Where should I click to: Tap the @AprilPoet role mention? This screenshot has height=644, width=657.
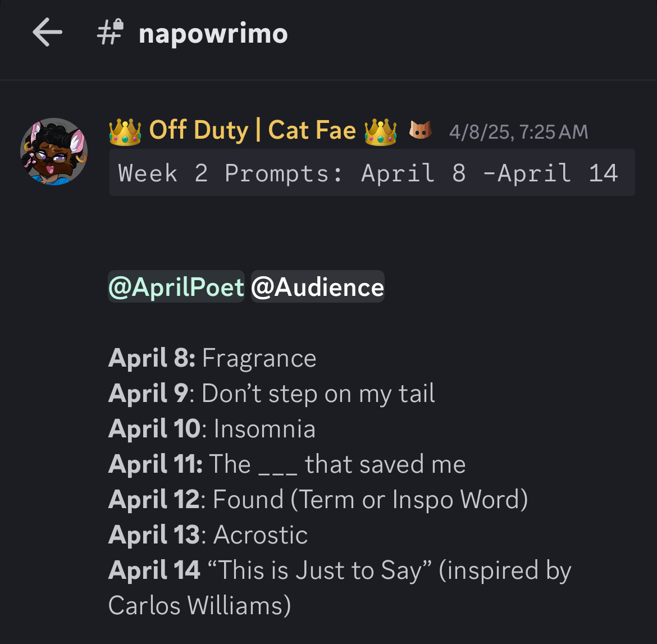[176, 287]
